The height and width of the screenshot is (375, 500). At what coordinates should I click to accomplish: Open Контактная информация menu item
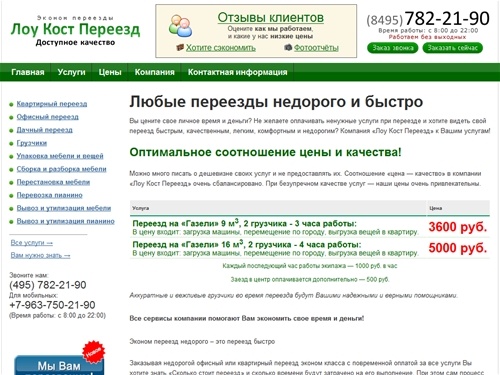[237, 72]
